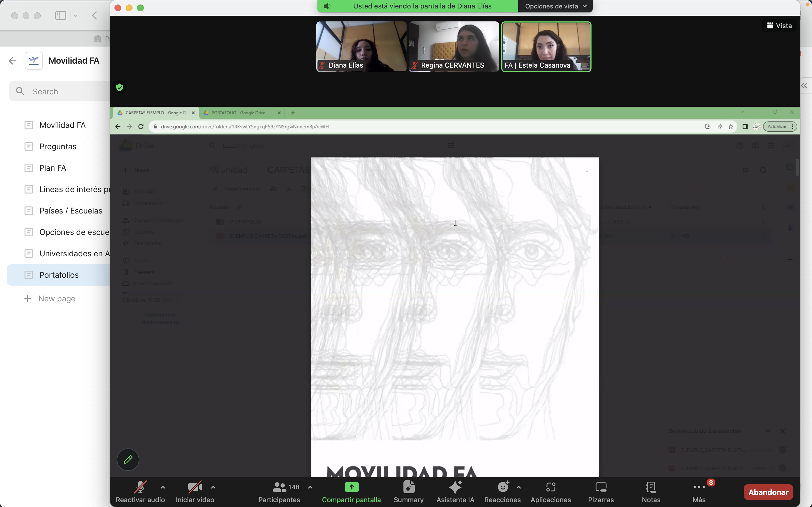Select the Portafolios page in sidebar

59,275
